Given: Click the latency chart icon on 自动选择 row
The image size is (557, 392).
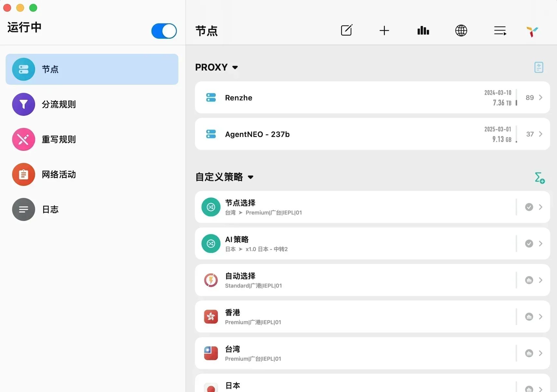Looking at the screenshot, I should (x=529, y=280).
